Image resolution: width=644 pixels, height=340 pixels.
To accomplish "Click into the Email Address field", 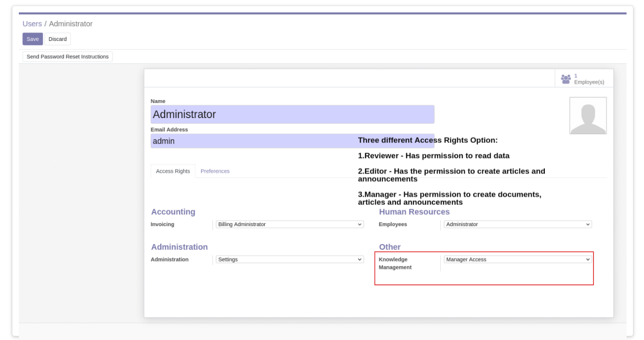I will point(292,141).
